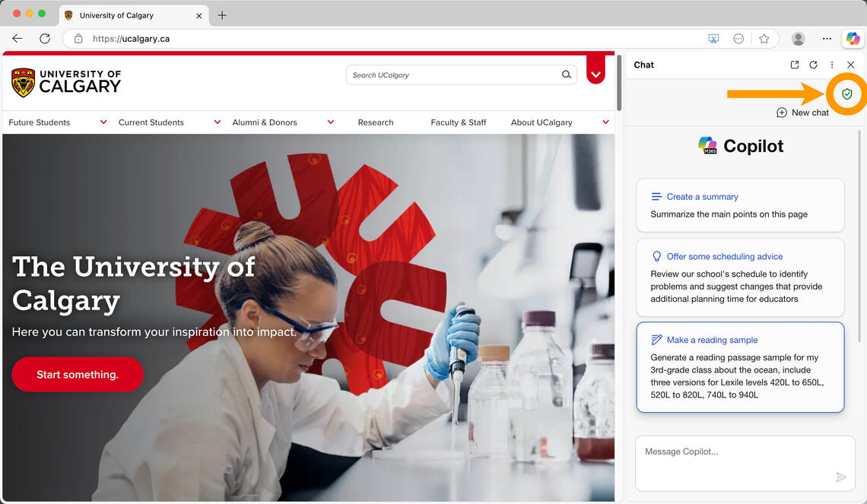The image size is (867, 504).
Task: Select the web capture screenshot tool
Action: click(x=713, y=38)
